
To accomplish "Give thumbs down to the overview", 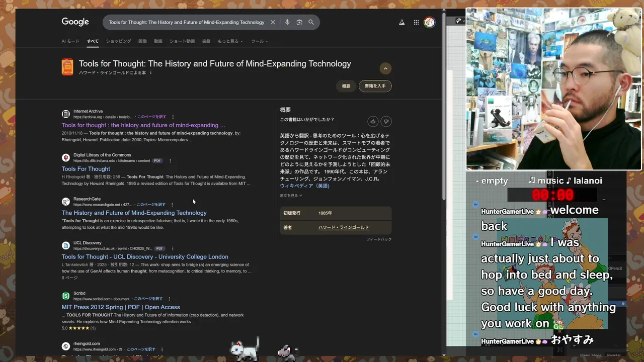I will pos(386,121).
